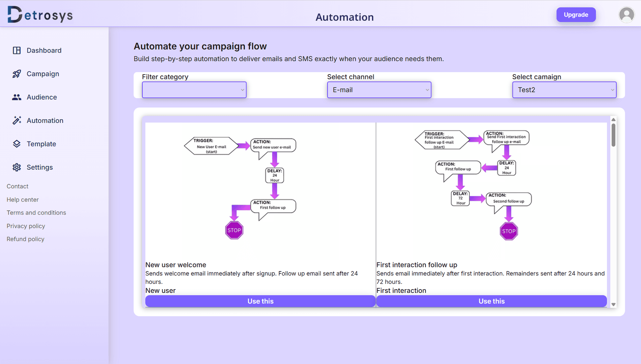This screenshot has height=364, width=641.
Task: Open the Help center link
Action: tap(23, 200)
